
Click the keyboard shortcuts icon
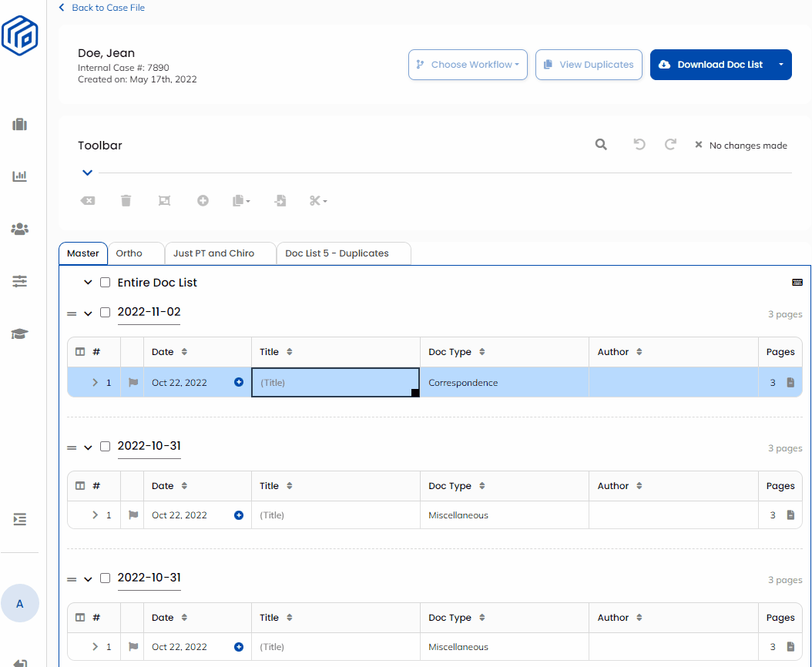797,283
